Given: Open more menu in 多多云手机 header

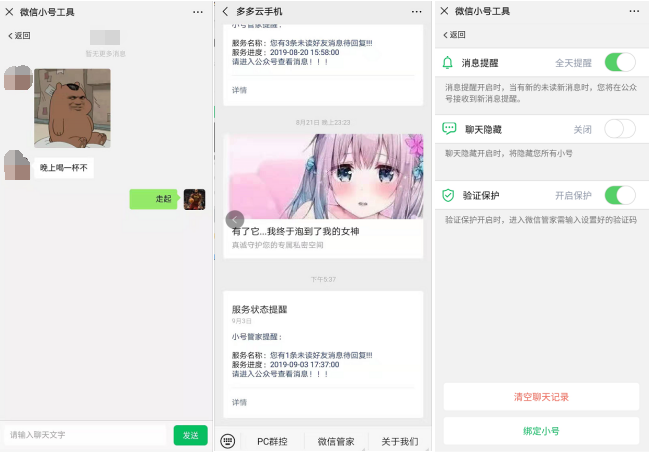Looking at the screenshot, I should pyautogui.click(x=416, y=12).
